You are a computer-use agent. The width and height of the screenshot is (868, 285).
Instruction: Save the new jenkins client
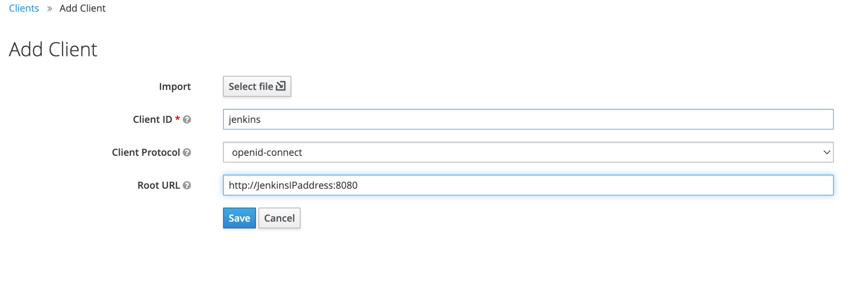click(x=239, y=218)
